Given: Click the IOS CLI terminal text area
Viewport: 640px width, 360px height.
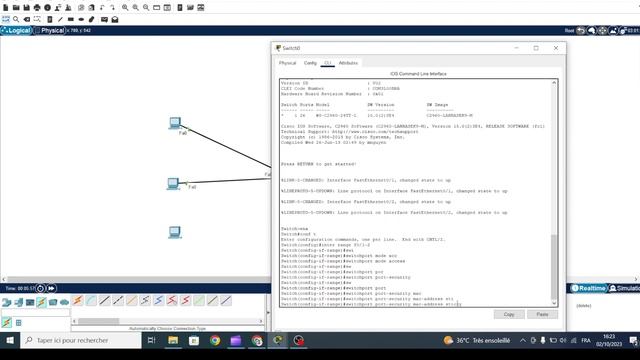Looking at the screenshot, I should 415,193.
